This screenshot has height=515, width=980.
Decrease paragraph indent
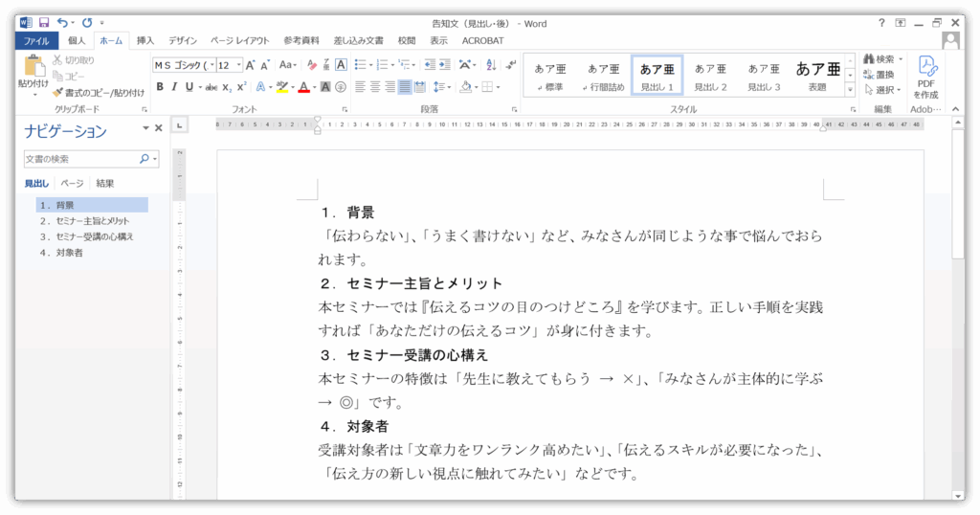(430, 65)
